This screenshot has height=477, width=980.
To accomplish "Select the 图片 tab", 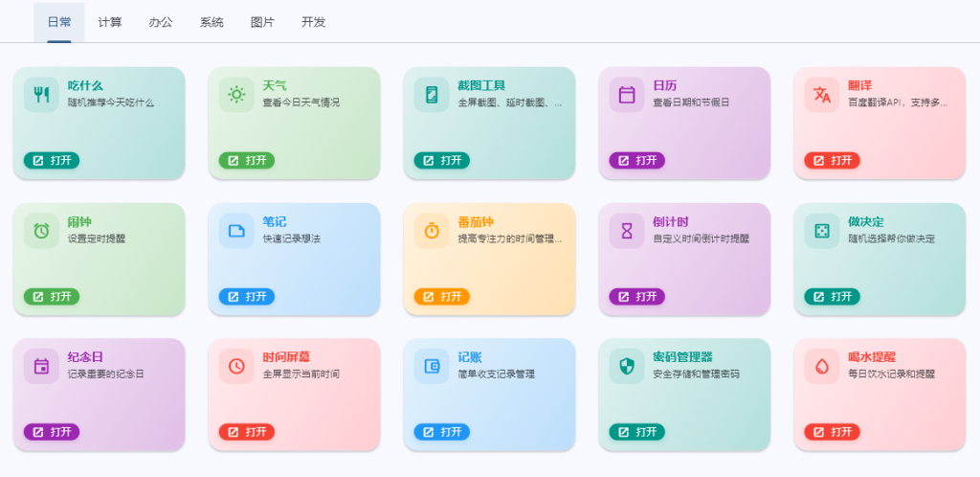I will [x=262, y=22].
